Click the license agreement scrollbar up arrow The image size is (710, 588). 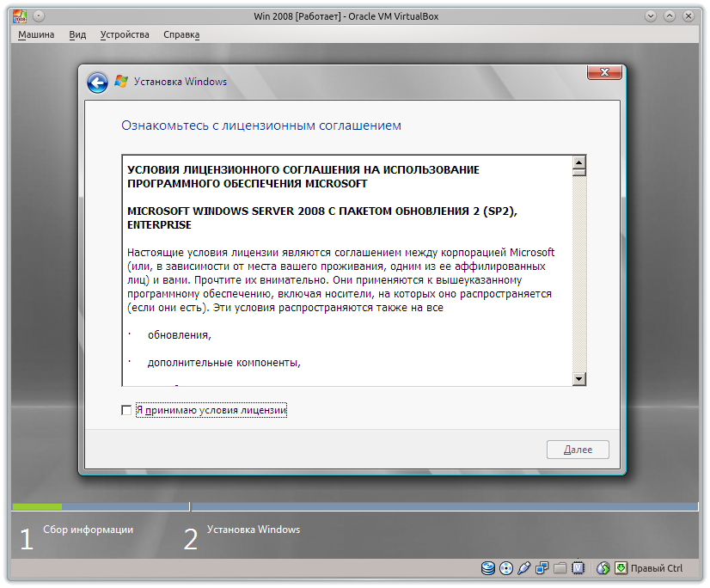point(580,163)
